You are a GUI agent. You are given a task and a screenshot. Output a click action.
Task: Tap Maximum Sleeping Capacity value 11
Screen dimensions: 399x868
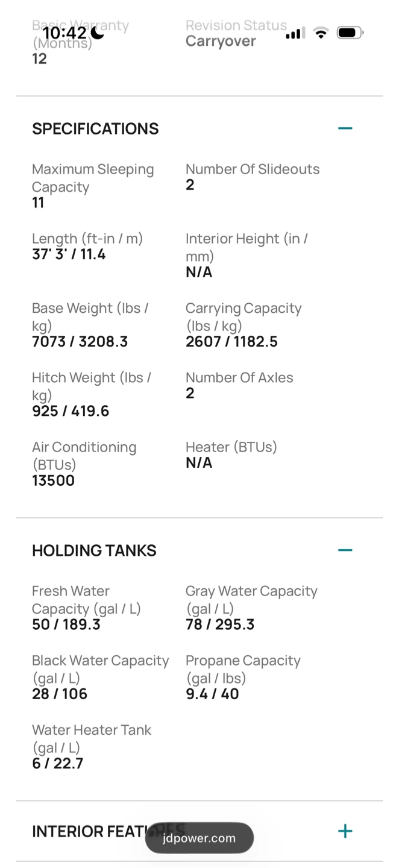pos(38,203)
